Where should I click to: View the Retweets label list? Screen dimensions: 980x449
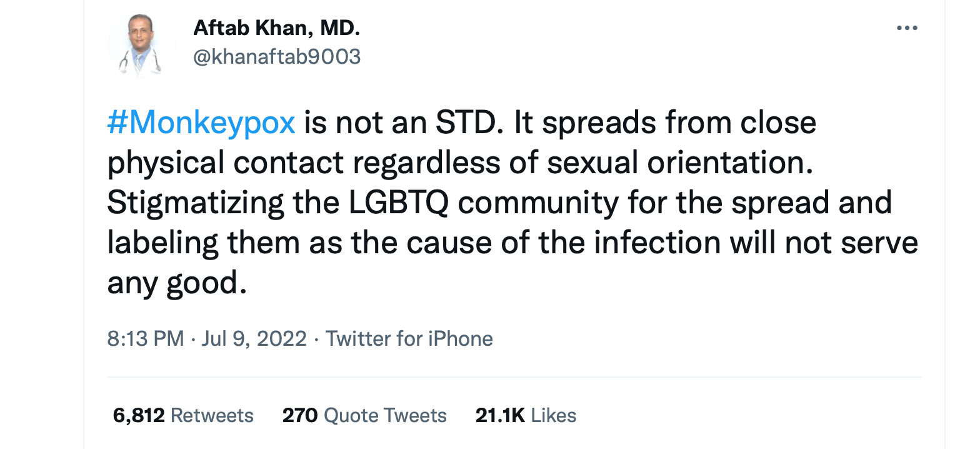pyautogui.click(x=212, y=415)
